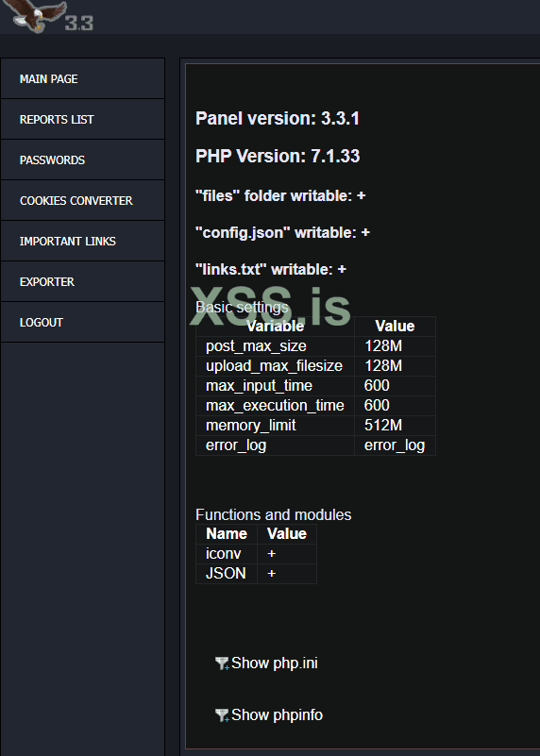Click the Panel version: 3.3.1 heading
This screenshot has width=540, height=756.
278,119
